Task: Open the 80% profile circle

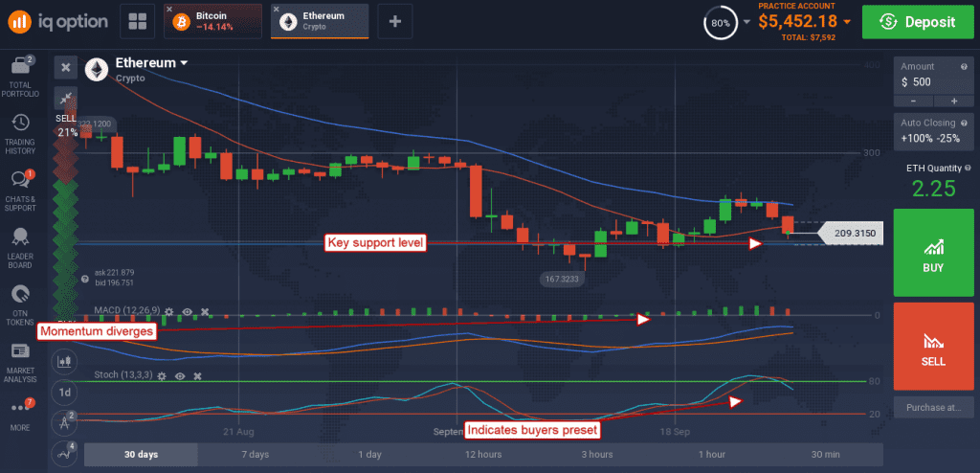Action: click(720, 23)
